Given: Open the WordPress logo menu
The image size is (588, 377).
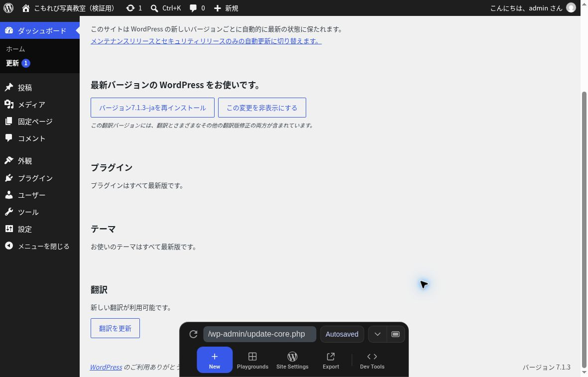Looking at the screenshot, I should pyautogui.click(x=8, y=8).
